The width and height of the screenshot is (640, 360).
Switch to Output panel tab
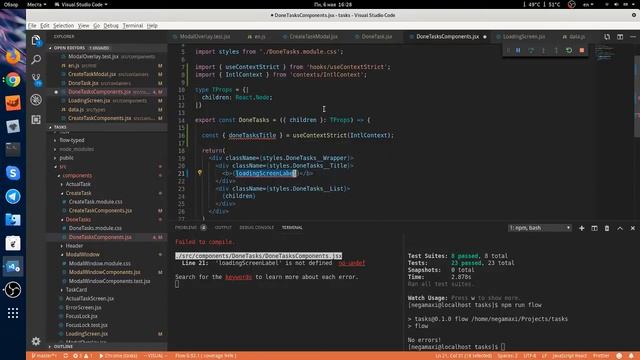pos(223,227)
